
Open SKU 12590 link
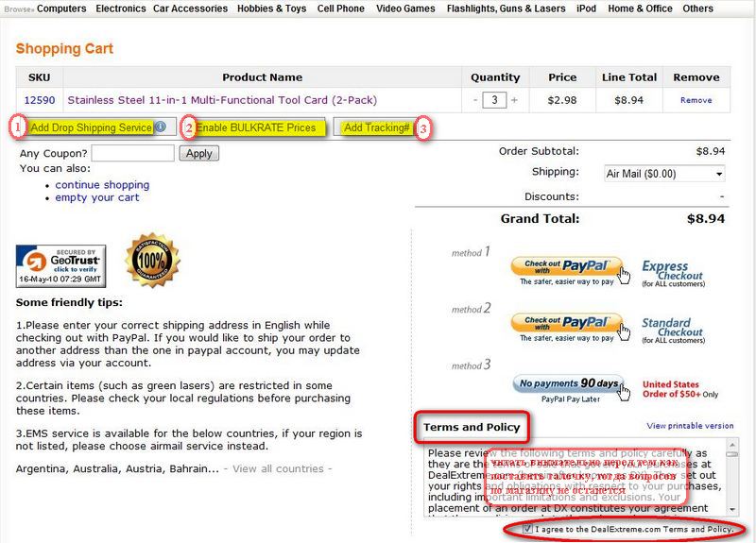[x=40, y=100]
